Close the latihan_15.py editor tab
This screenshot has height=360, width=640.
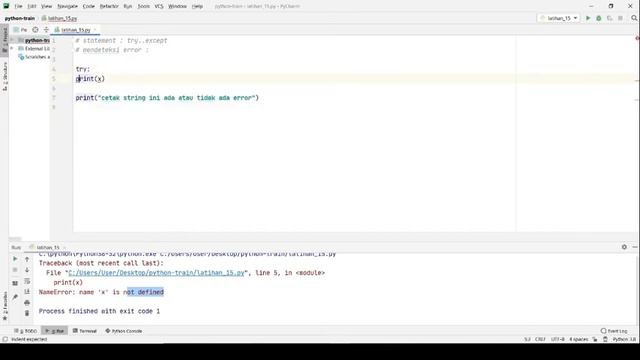(96, 30)
